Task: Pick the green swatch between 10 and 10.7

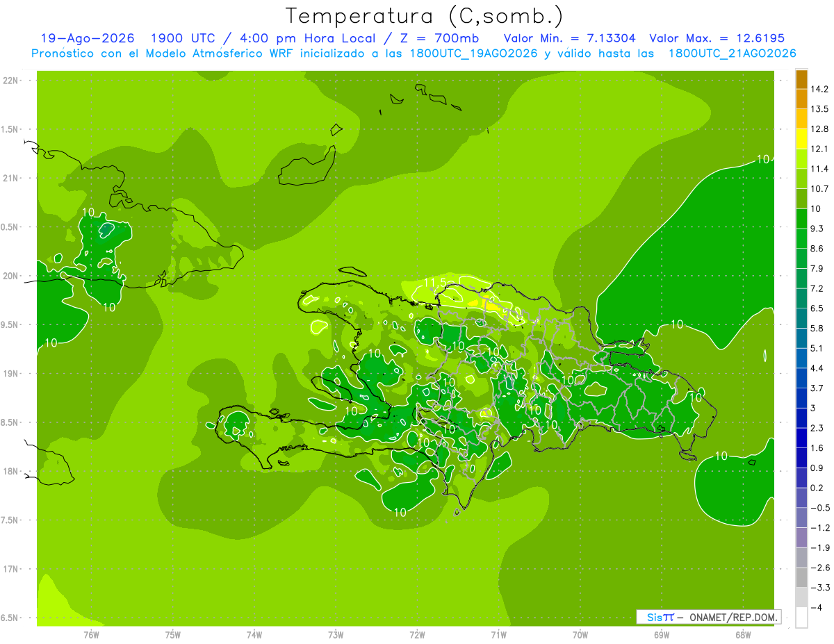Action: 801,199
